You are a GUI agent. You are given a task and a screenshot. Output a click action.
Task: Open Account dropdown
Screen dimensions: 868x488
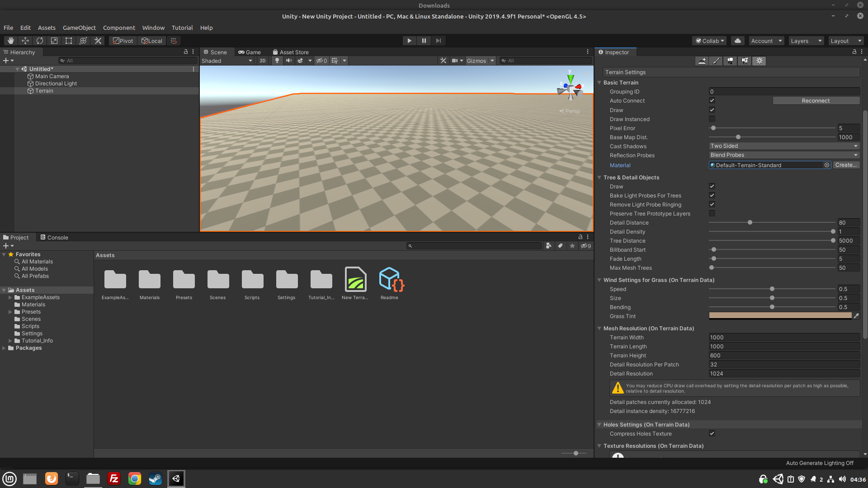point(766,41)
